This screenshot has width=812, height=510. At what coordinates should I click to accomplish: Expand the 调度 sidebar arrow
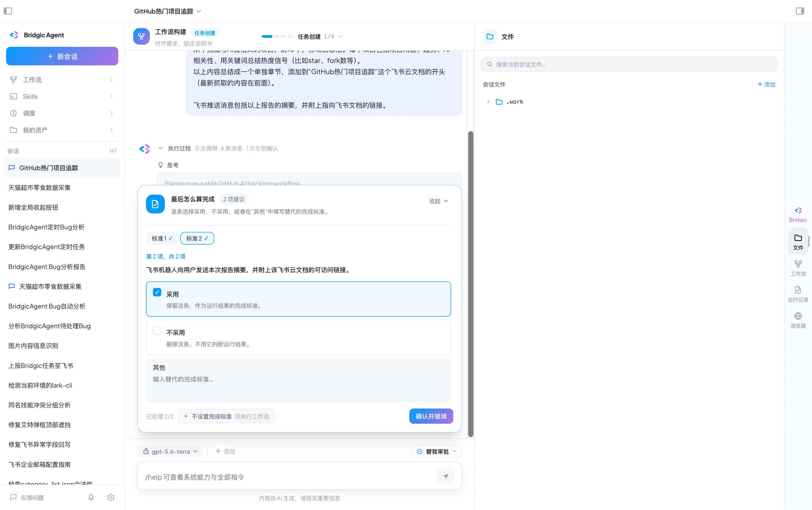(111, 113)
